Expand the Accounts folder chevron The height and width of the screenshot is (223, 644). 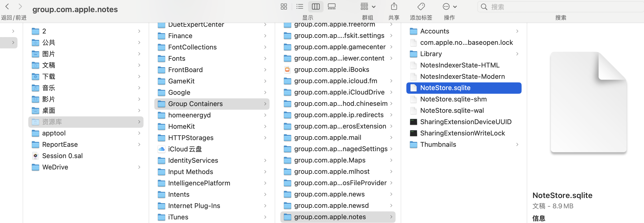pos(517,31)
